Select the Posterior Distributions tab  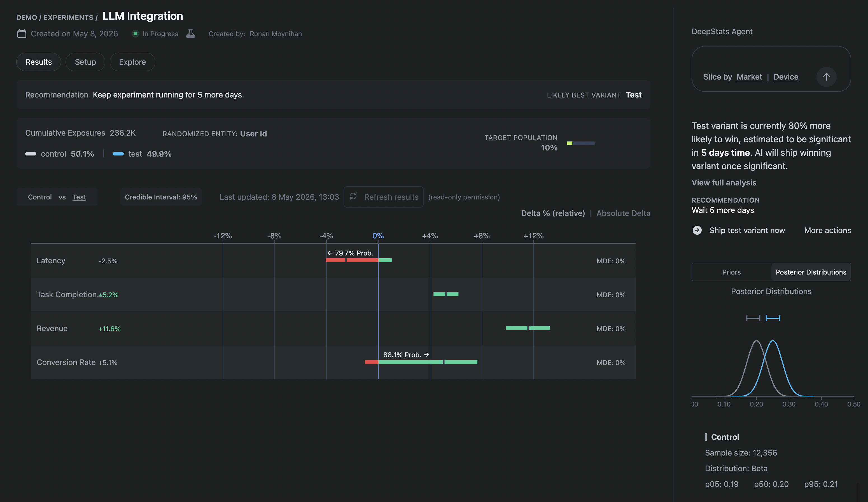coord(811,272)
